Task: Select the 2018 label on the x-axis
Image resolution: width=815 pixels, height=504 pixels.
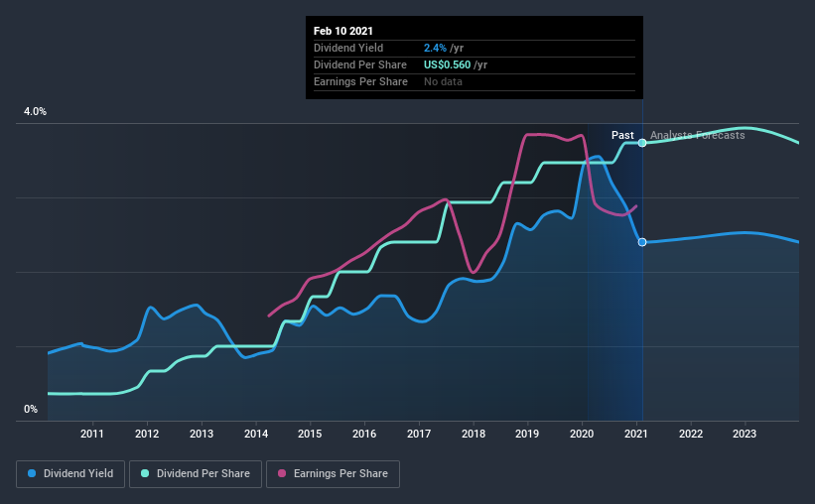Action: point(473,434)
